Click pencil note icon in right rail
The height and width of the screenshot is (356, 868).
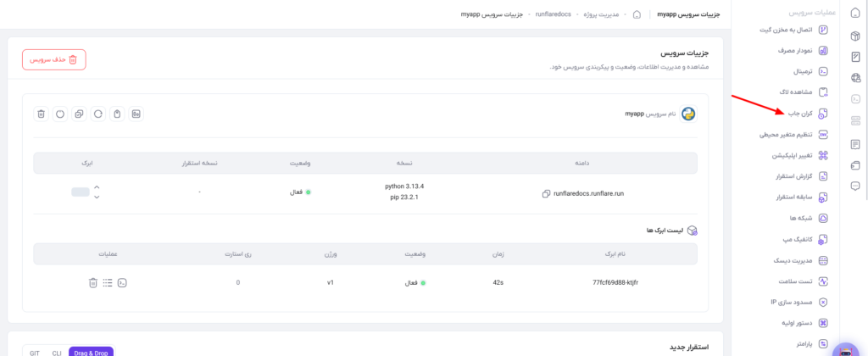(x=855, y=57)
